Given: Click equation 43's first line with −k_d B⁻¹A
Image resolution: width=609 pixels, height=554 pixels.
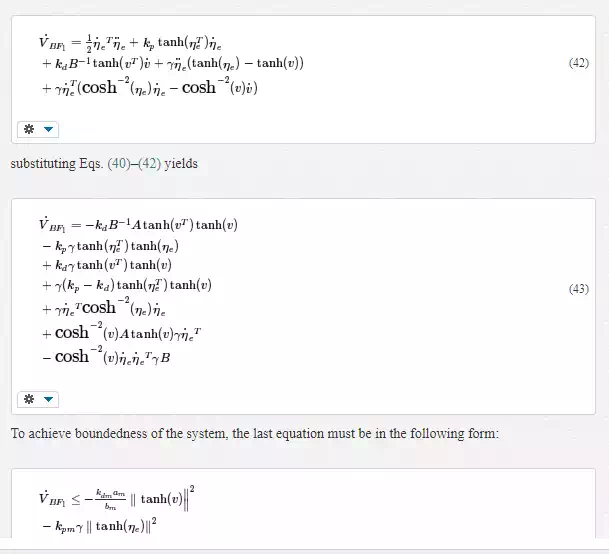Looking at the screenshot, I should (x=138, y=225).
